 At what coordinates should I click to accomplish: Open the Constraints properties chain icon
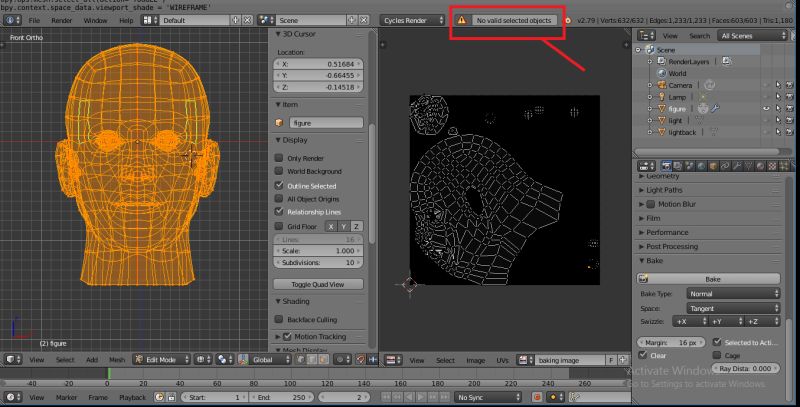click(725, 166)
